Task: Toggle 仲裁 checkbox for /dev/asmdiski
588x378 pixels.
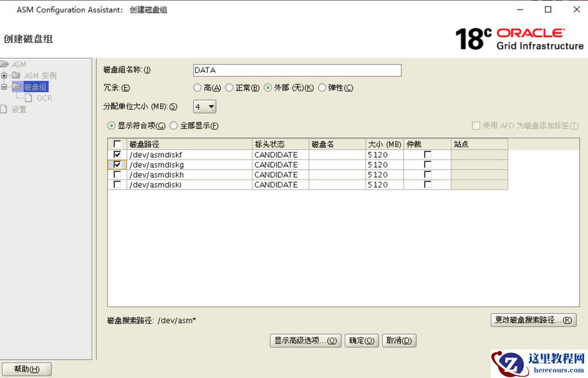Action: coord(427,184)
